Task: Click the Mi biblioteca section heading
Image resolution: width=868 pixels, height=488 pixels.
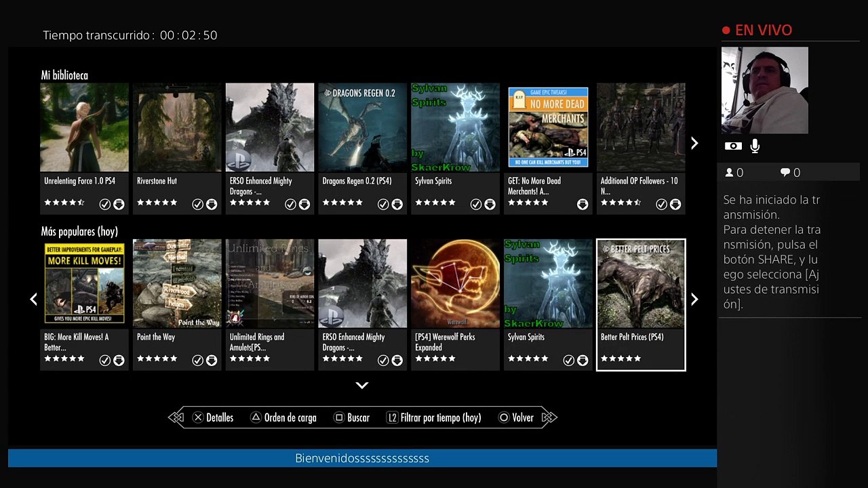Action: click(64, 75)
